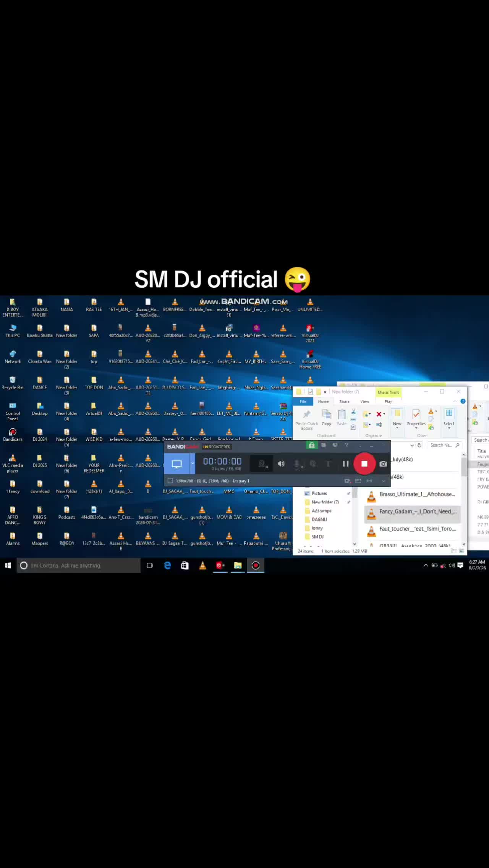Select Pictures in the navigation pane
The image size is (489, 868).
click(316, 493)
